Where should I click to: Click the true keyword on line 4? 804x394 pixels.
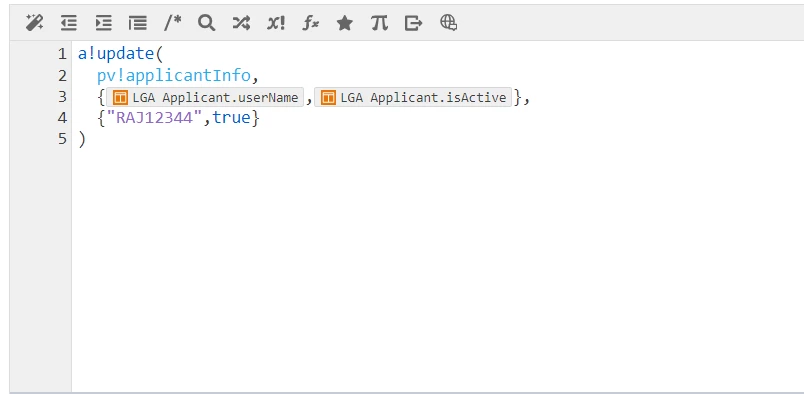coord(231,118)
